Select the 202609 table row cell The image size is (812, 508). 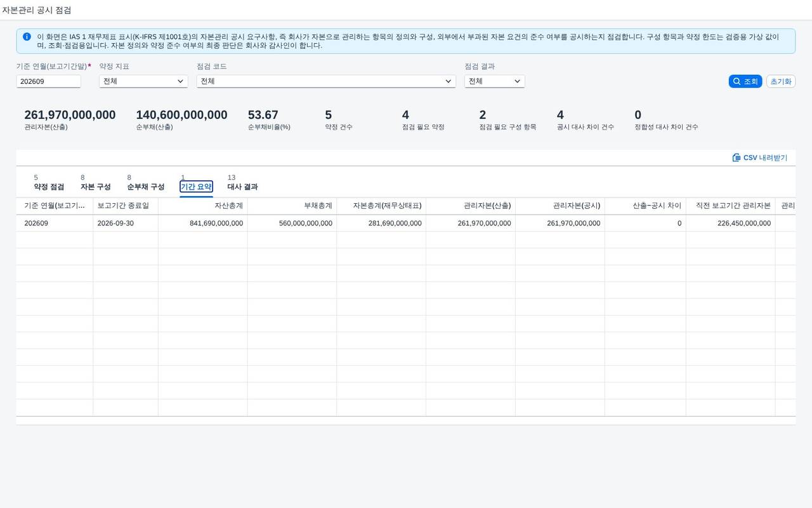tap(55, 224)
